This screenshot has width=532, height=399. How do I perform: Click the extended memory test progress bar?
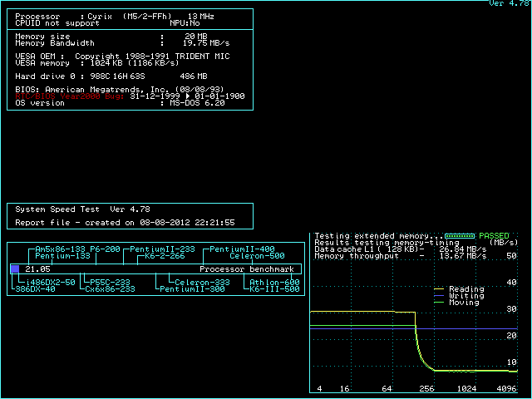[460, 236]
